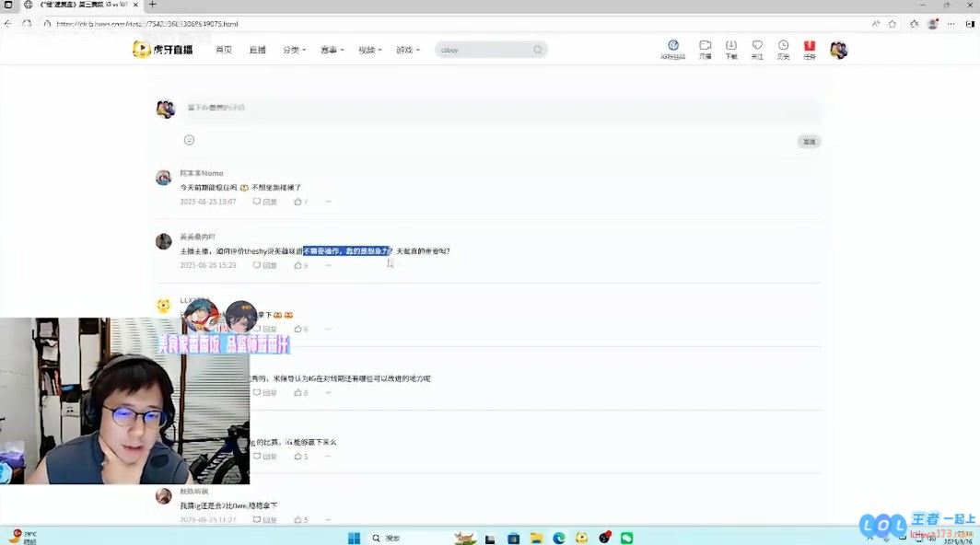This screenshot has width=980, height=545.
Task: Open the 任务 red gift tasks icon
Action: (810, 50)
